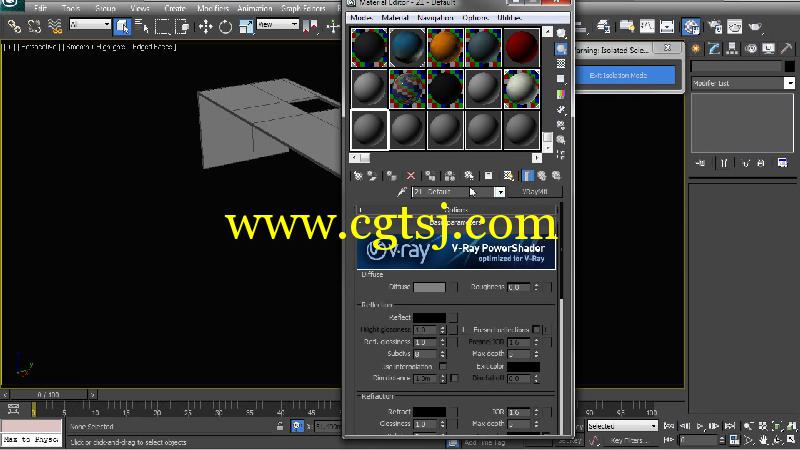Choose the Rectangular Selection Region tool
The width and height of the screenshot is (800, 450).
162,26
